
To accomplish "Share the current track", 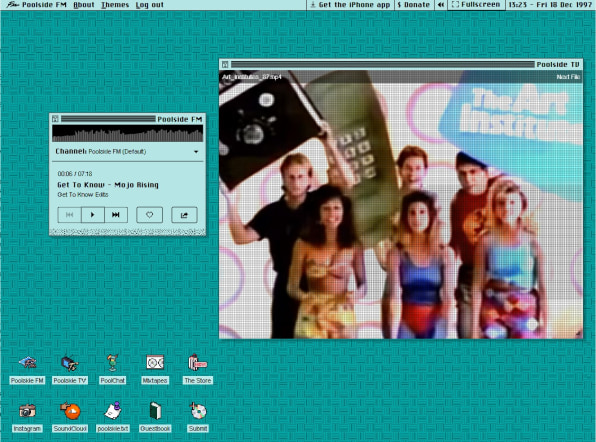I will 184,215.
